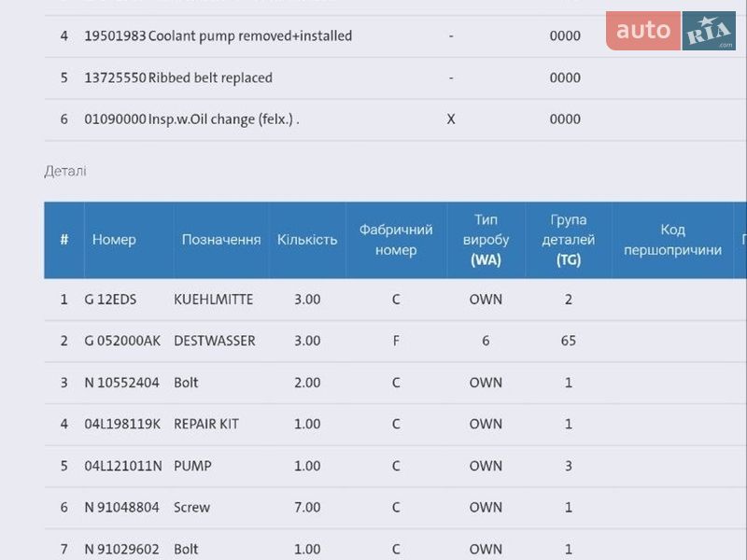Select the Номер column header
The image size is (747, 560).
tap(114, 240)
